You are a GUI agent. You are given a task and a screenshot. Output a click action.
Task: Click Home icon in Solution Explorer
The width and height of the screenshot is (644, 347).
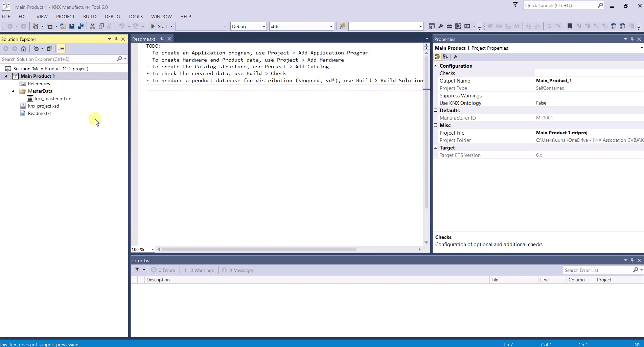(23, 49)
